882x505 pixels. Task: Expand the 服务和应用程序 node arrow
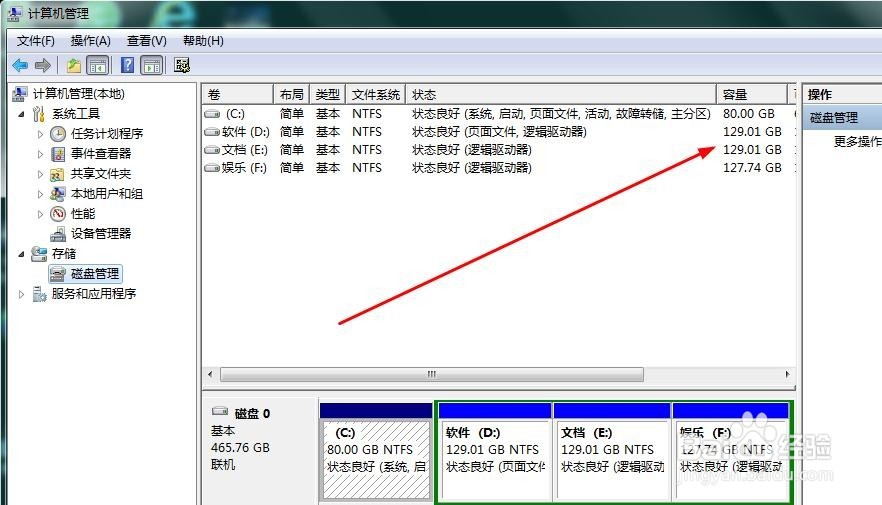pos(21,294)
